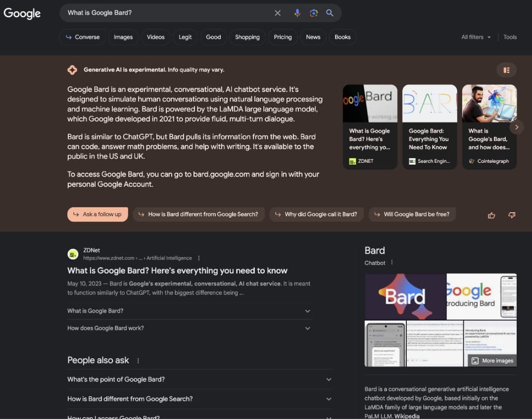
Task: Click the ZDNet favicon in result
Action: (73, 254)
